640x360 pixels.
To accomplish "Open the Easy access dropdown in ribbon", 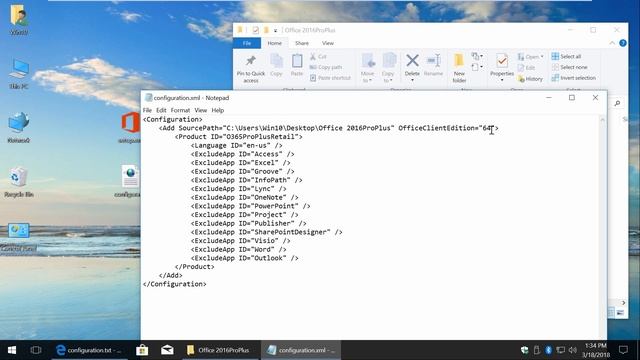I will 477,67.
